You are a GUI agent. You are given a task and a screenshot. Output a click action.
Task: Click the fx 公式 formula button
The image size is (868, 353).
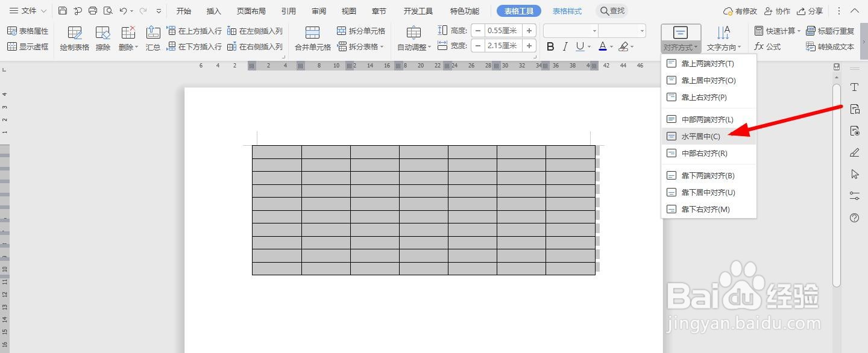point(767,46)
